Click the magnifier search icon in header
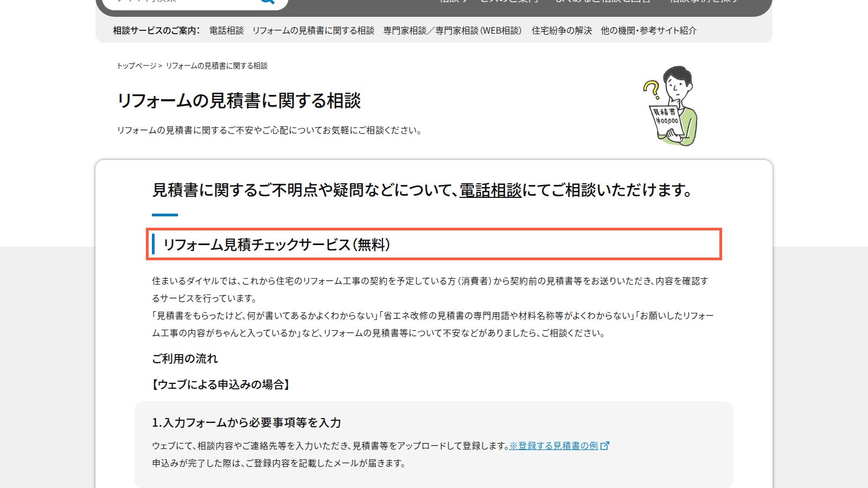Image resolution: width=868 pixels, height=488 pixels. click(267, 2)
